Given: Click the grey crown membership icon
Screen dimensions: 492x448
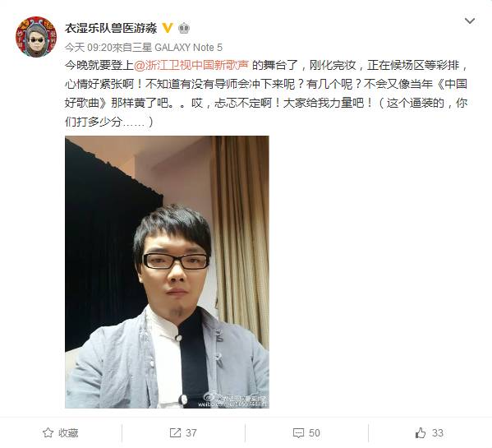Looking at the screenshot, I should click(184, 28).
